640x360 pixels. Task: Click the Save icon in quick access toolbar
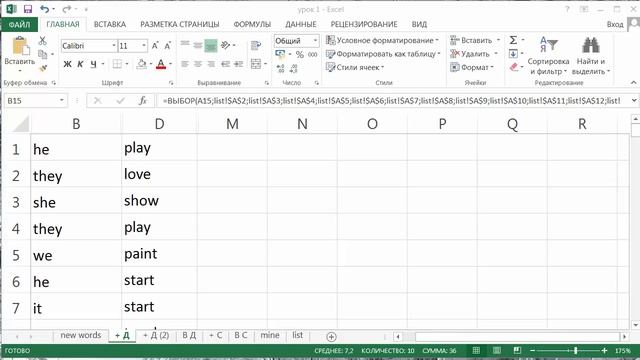tap(27, 9)
